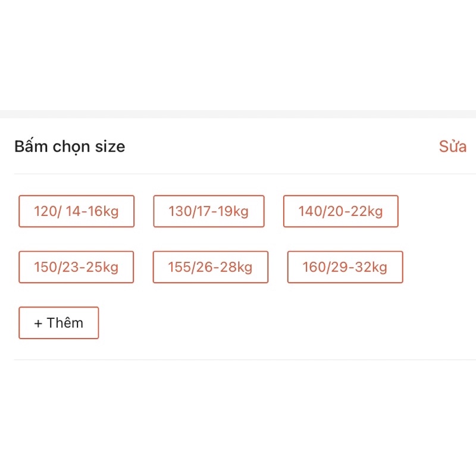476x476 pixels.
Task: Select size 150/23-25kg
Action: coord(76,267)
